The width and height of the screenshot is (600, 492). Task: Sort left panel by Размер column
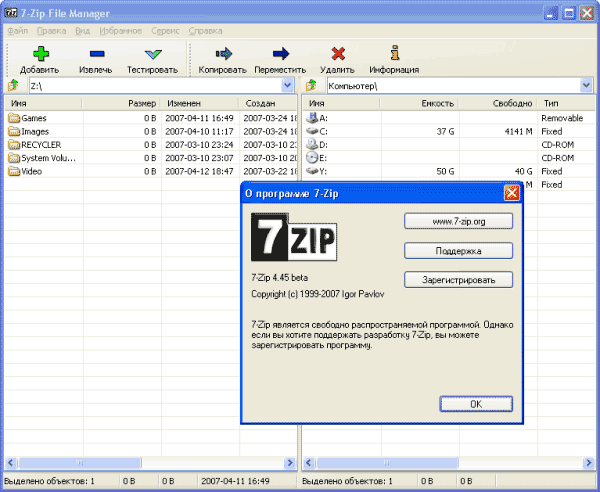121,103
